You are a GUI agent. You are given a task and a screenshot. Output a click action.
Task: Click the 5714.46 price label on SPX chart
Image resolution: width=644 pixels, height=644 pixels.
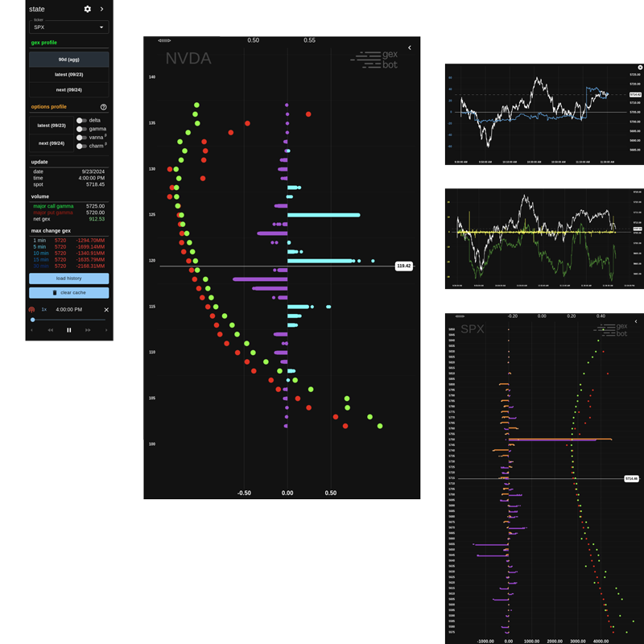point(631,479)
